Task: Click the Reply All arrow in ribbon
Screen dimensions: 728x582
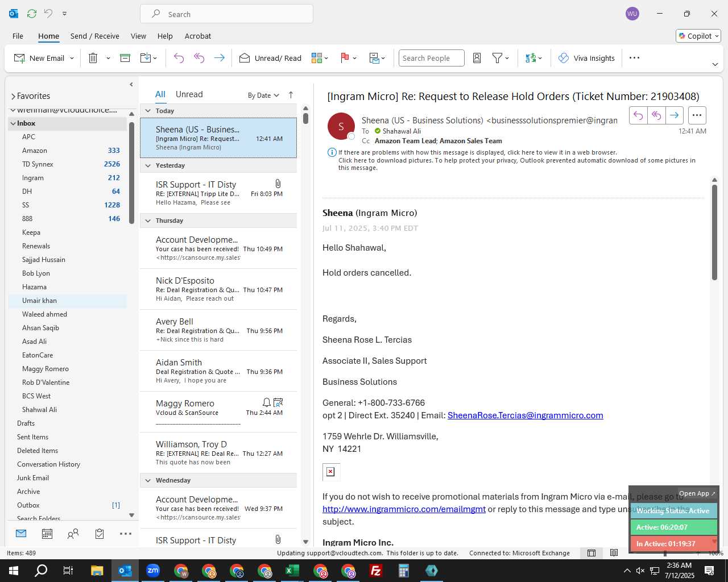Action: (x=199, y=58)
